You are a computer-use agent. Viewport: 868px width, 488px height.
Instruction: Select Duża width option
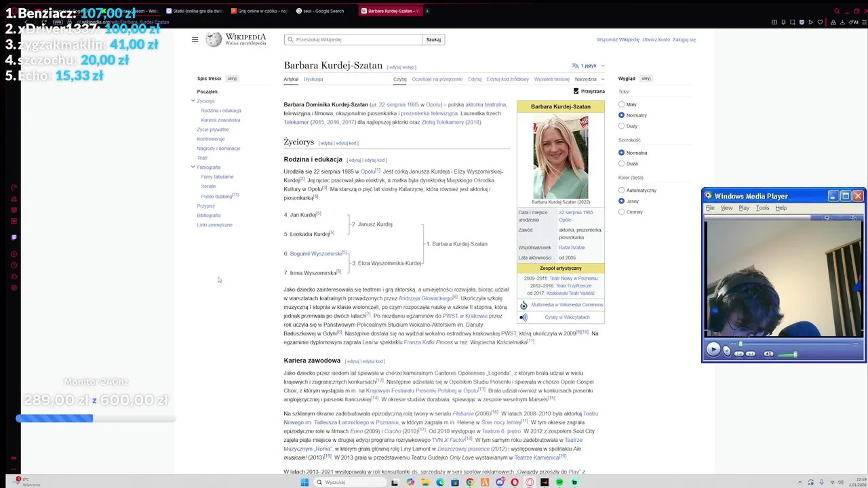tap(621, 163)
